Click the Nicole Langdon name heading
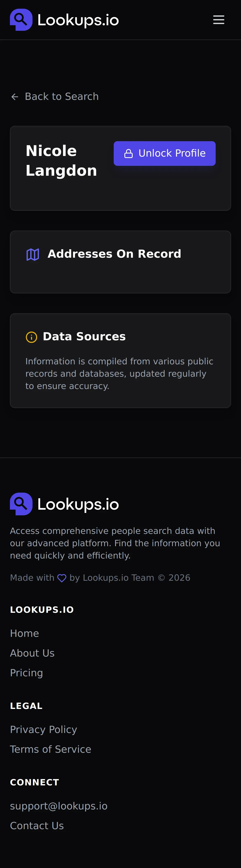This screenshot has height=868, width=241. (x=61, y=161)
